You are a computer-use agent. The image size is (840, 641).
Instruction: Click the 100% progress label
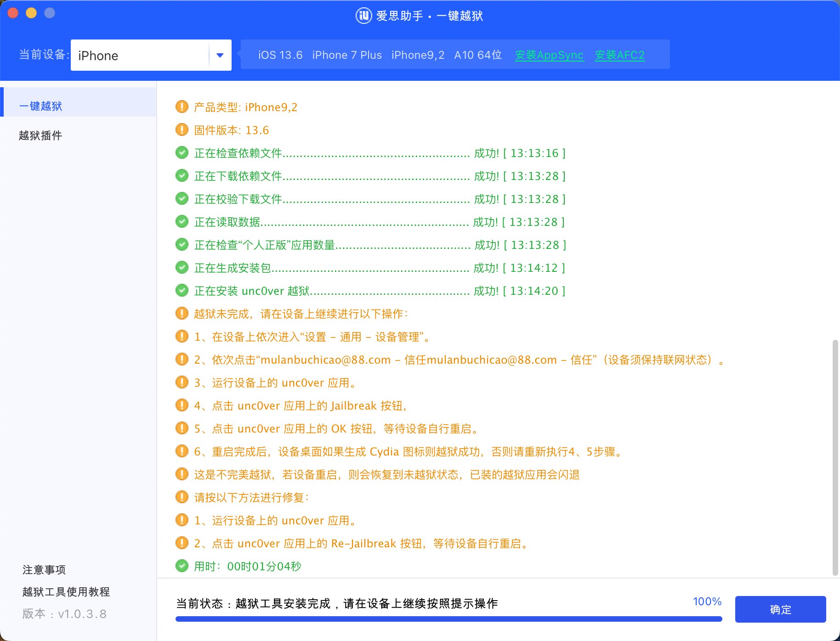pyautogui.click(x=707, y=602)
